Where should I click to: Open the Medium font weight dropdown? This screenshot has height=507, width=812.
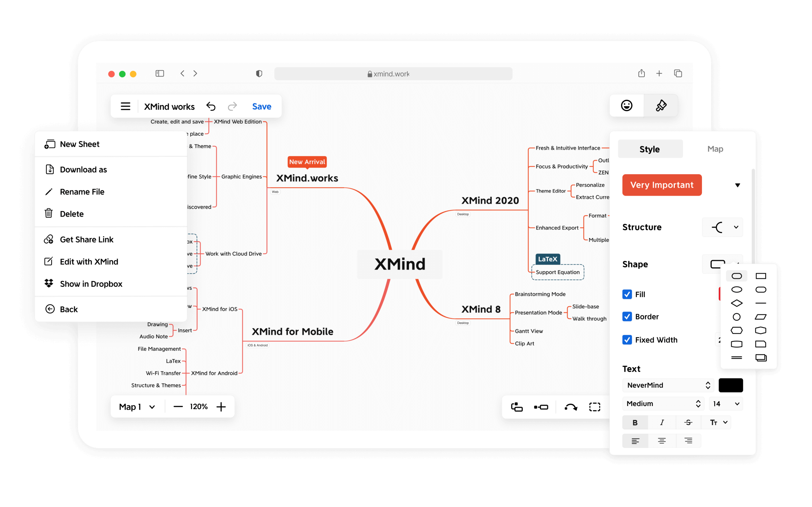(663, 403)
